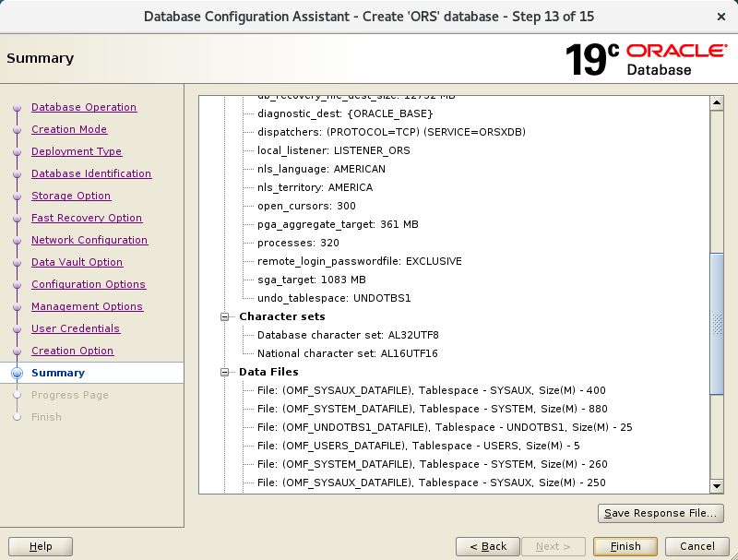Image resolution: width=738 pixels, height=560 pixels.
Task: Select the sga_target 1083 MB row
Action: (312, 280)
